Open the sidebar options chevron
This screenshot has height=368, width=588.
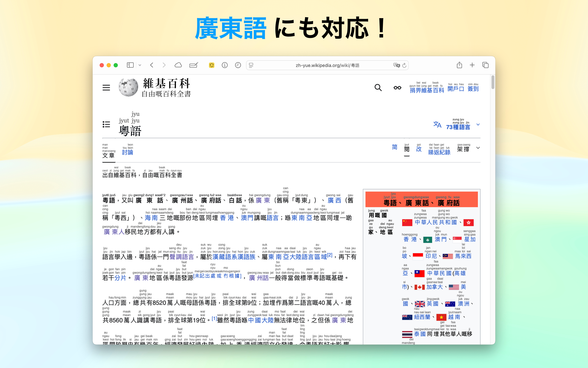tap(140, 65)
